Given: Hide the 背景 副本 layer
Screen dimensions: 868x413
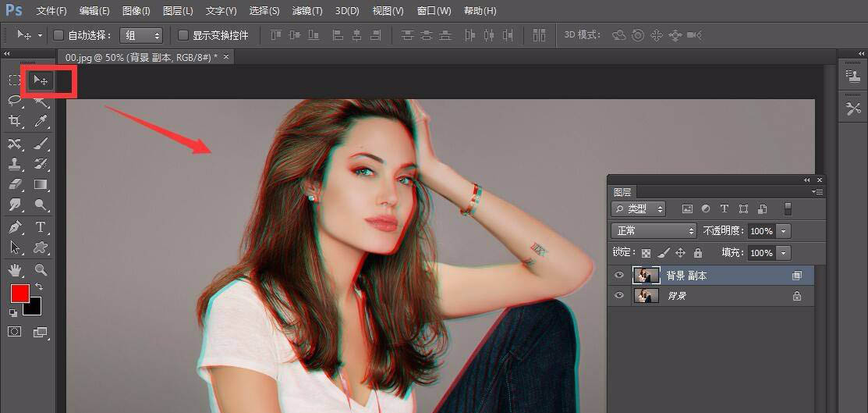Looking at the screenshot, I should coord(619,276).
